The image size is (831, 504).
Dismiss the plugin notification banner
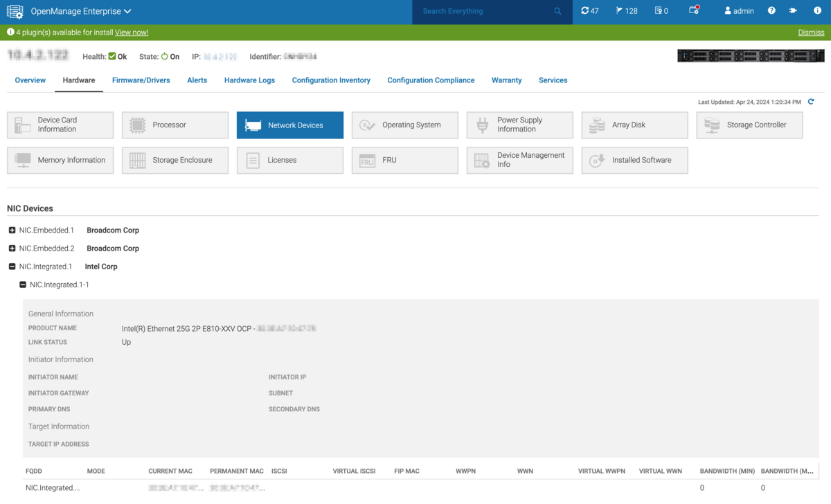(x=811, y=32)
